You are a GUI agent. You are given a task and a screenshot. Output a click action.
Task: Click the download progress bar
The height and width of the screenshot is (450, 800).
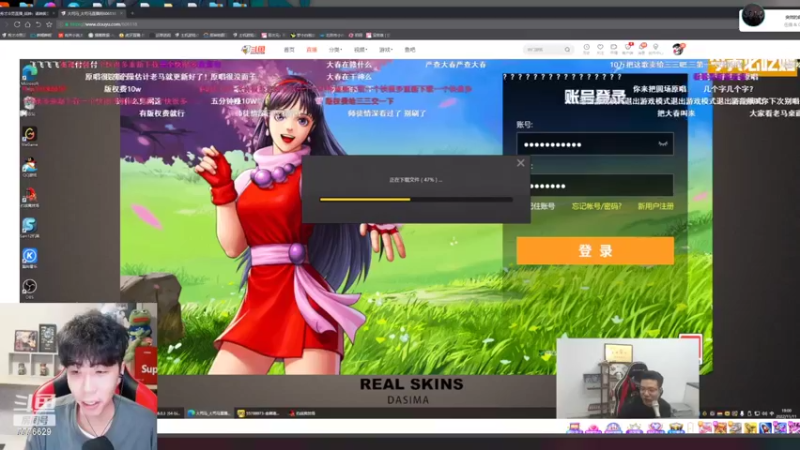pos(416,199)
